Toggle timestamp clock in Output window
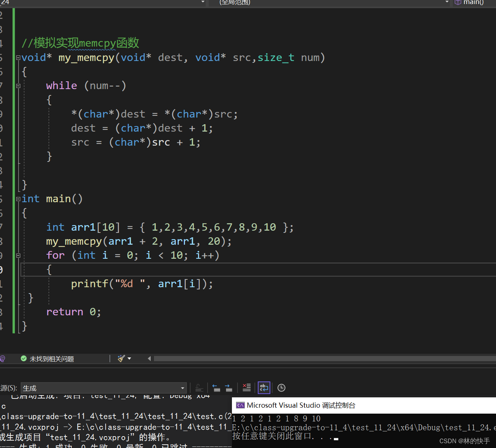Viewport: 496px width, 448px height. 281,388
